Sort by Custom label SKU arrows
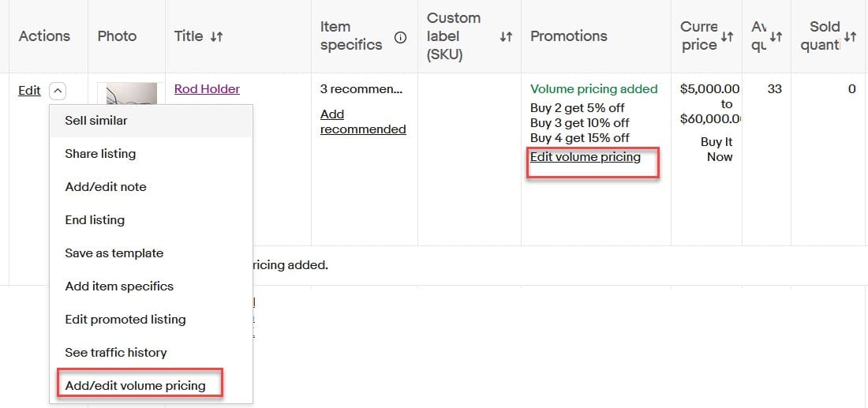 pos(506,36)
